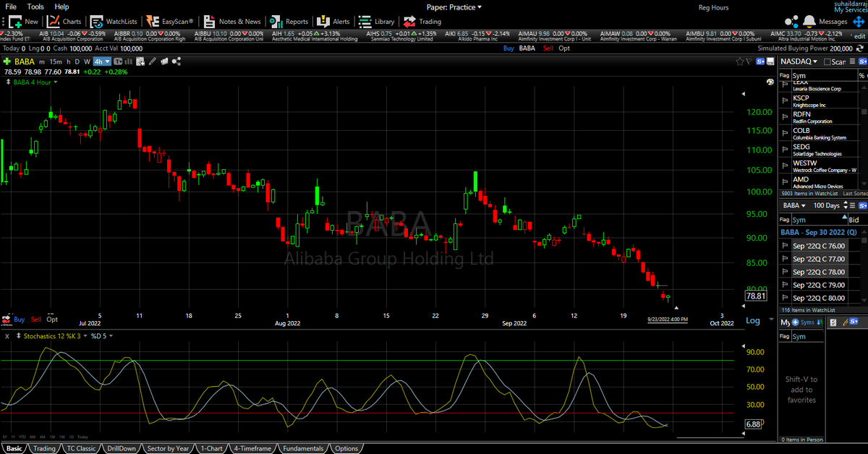Click the bar style icon on chart toolbar
Viewport: 868px width, 454px height.
(x=128, y=61)
